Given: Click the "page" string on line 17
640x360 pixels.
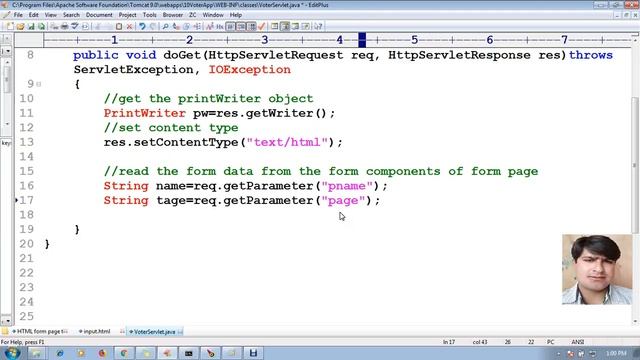Looking at the screenshot, I should (x=343, y=200).
